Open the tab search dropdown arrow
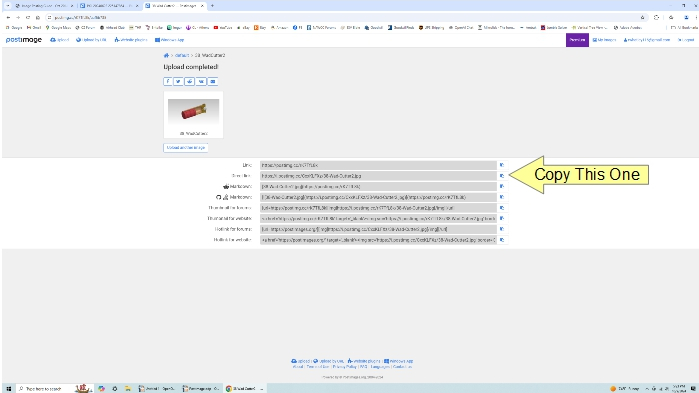 [8, 6]
